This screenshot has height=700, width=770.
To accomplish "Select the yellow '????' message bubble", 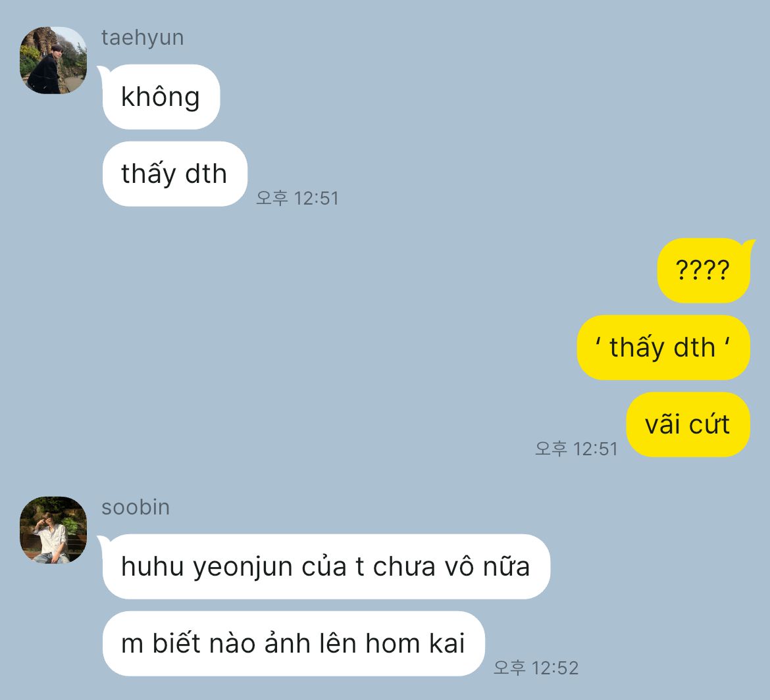I will (x=704, y=270).
